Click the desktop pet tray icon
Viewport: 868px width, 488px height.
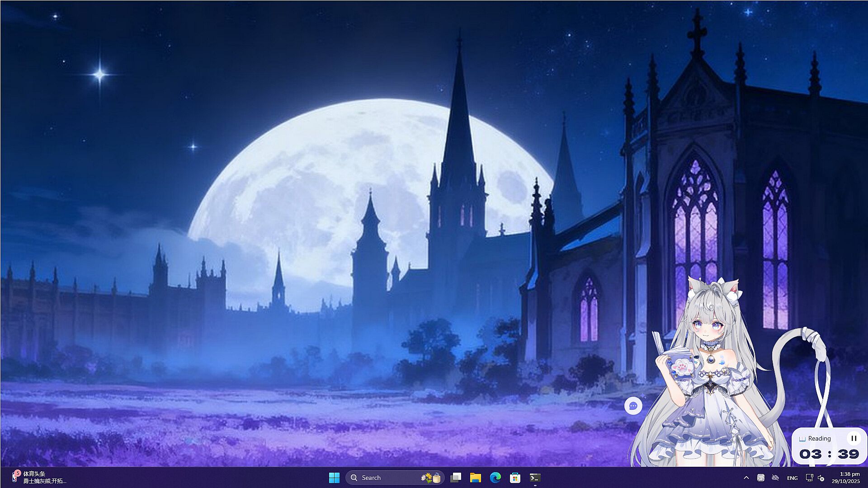761,478
